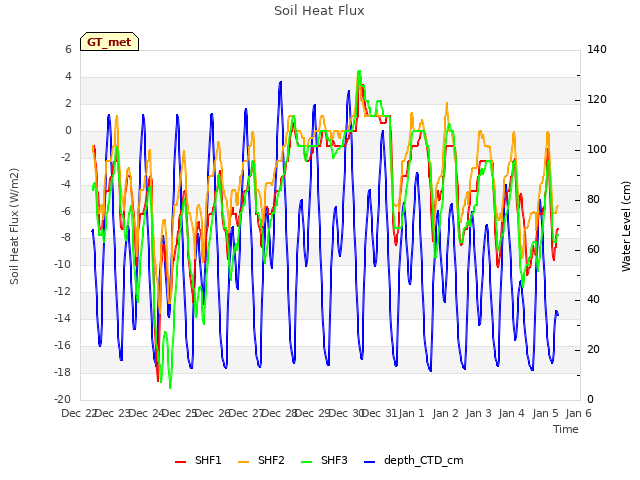The height and width of the screenshot is (480, 640).
Task: Click the Jan 3 tick label
Action: coord(478,413)
